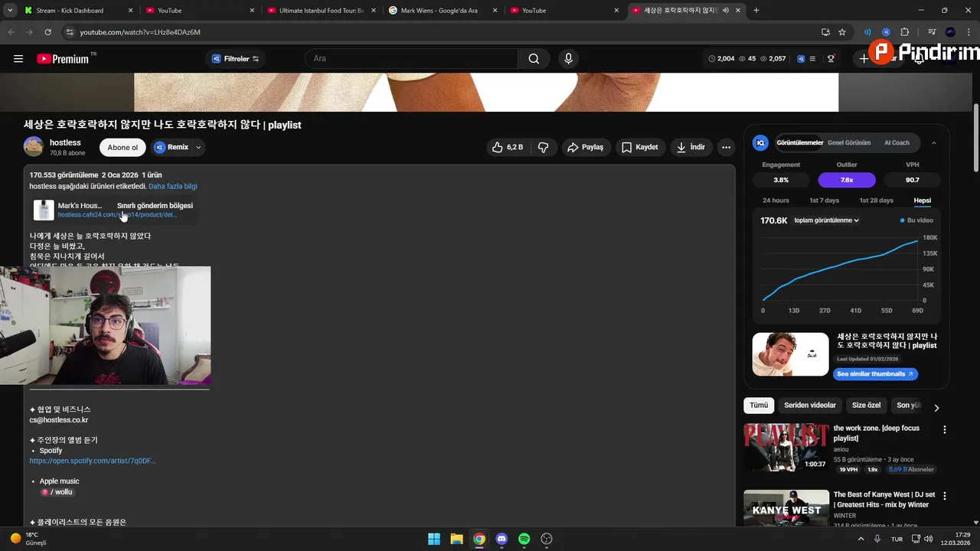Bookmark this page with star icon

842,32
